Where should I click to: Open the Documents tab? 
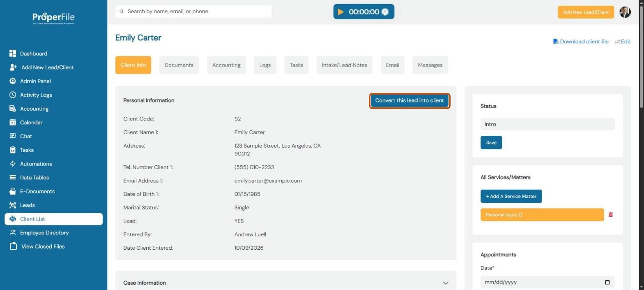(x=179, y=65)
